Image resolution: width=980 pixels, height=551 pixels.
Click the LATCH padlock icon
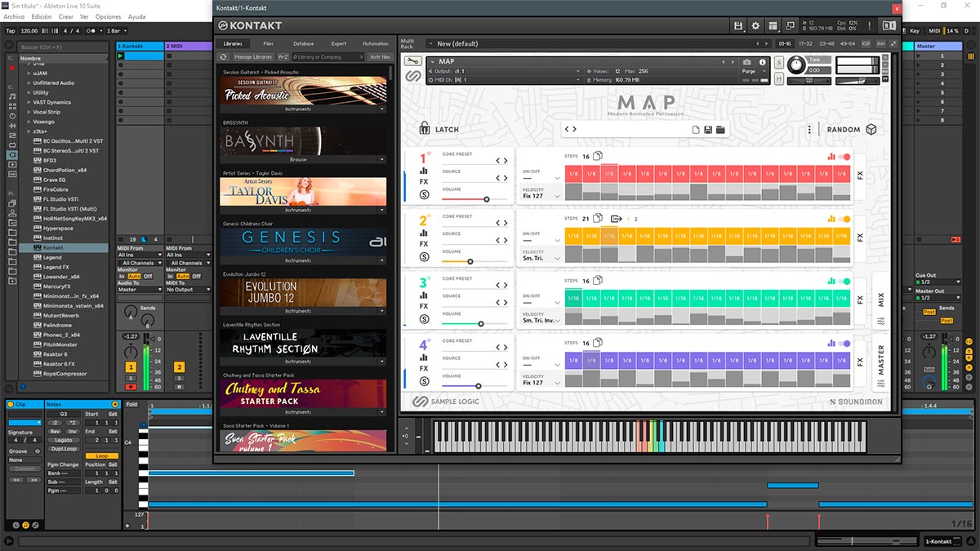[425, 128]
